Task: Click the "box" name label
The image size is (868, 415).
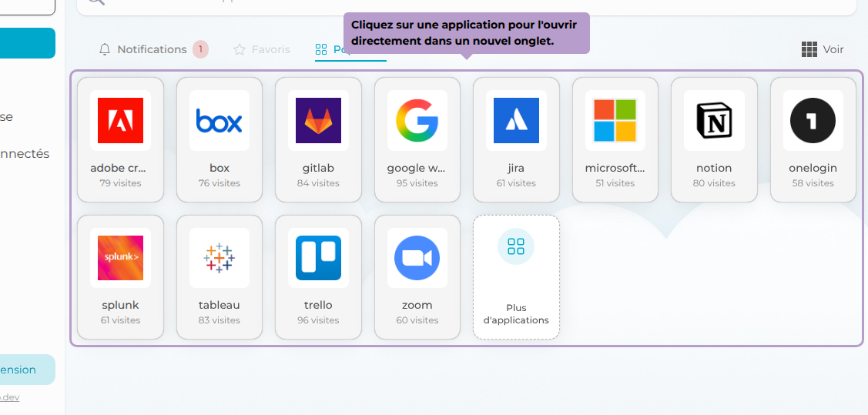Action: click(220, 168)
